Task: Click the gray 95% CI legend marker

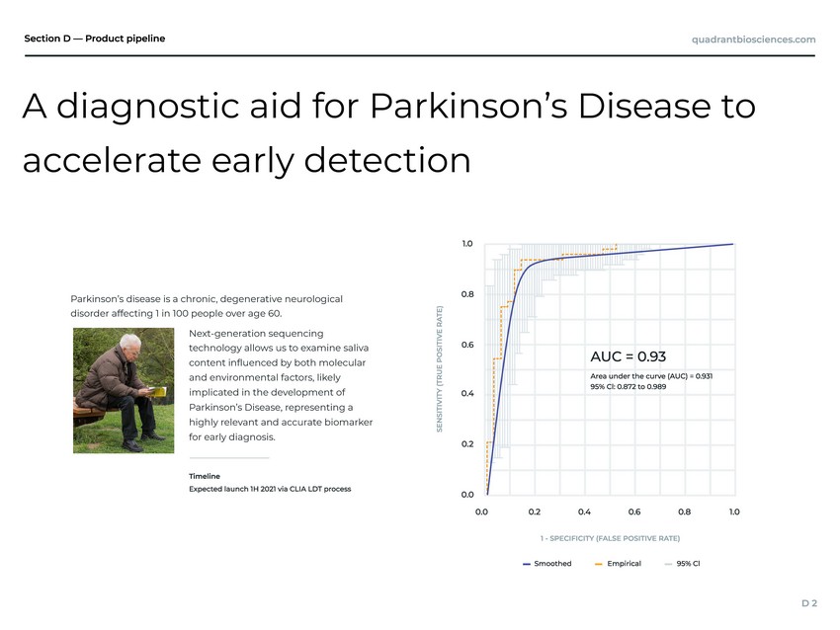Action: click(668, 564)
